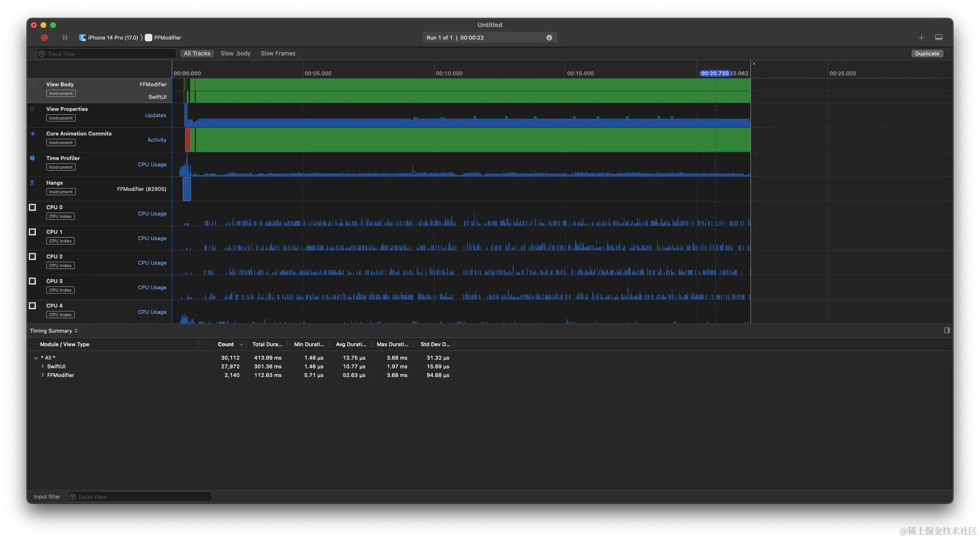Toggle the CPU 4 track checkbox
The width and height of the screenshot is (980, 539).
point(32,306)
